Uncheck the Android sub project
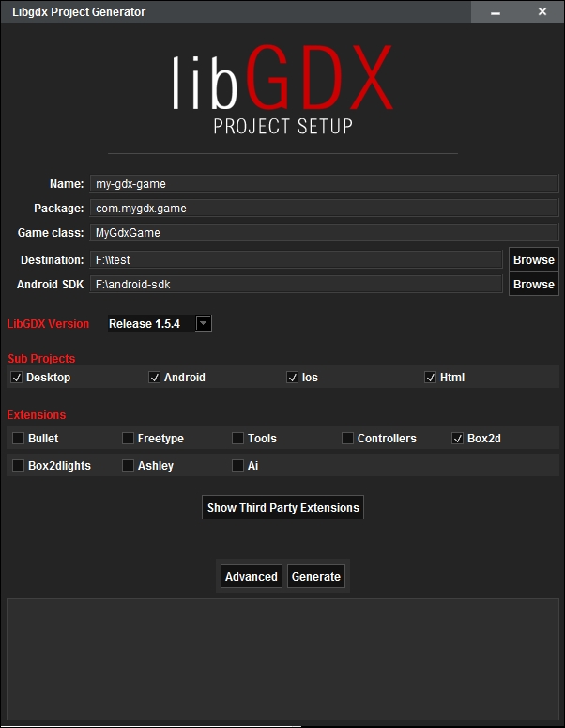This screenshot has height=728, width=565. [x=155, y=378]
